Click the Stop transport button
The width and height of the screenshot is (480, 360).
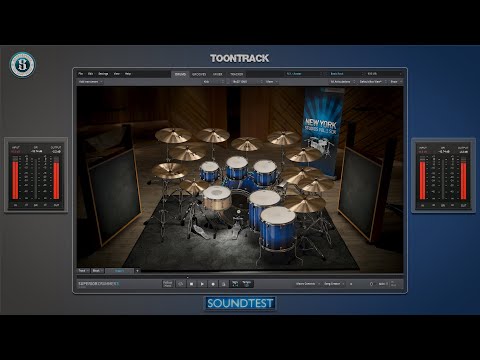(191, 284)
